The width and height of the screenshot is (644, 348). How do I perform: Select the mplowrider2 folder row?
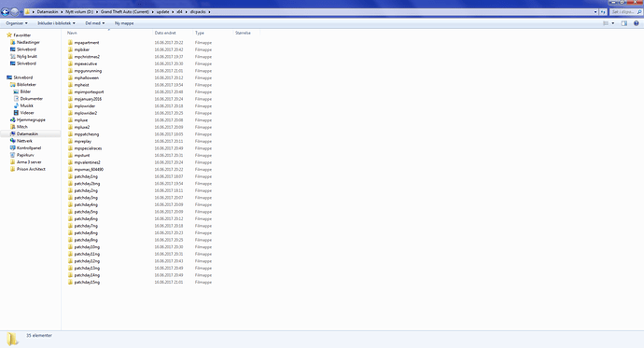(x=140, y=113)
